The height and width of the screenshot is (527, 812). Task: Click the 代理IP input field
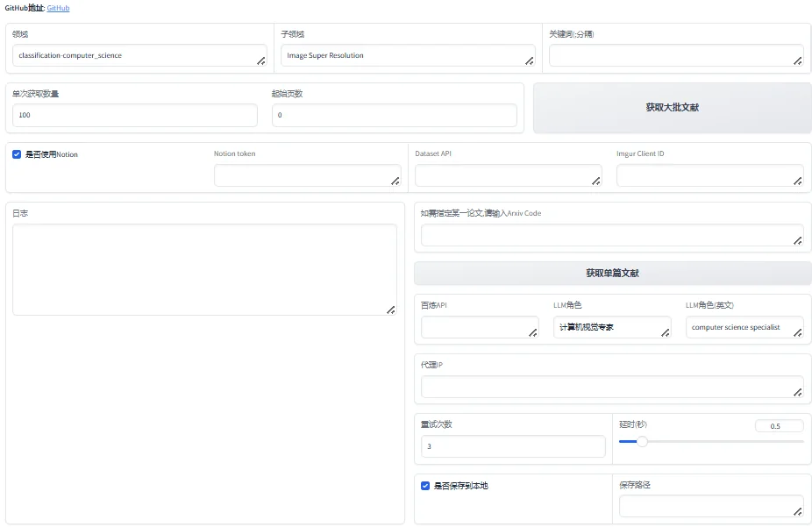612,387
